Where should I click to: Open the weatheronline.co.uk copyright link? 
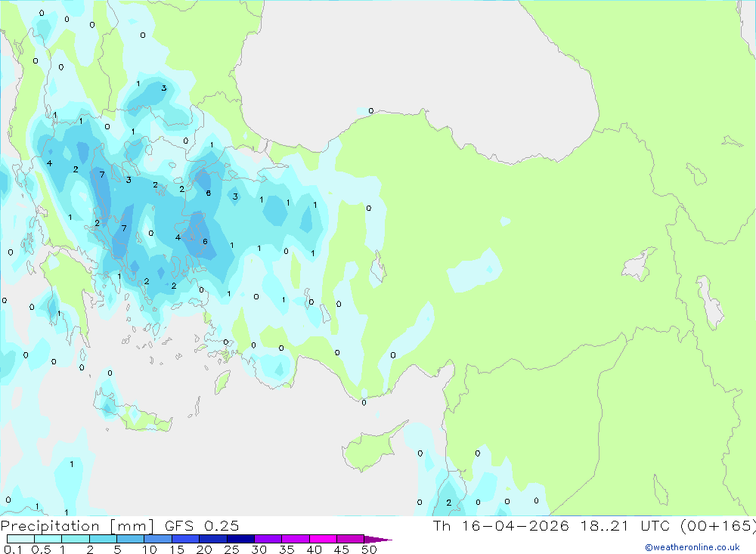point(692,547)
